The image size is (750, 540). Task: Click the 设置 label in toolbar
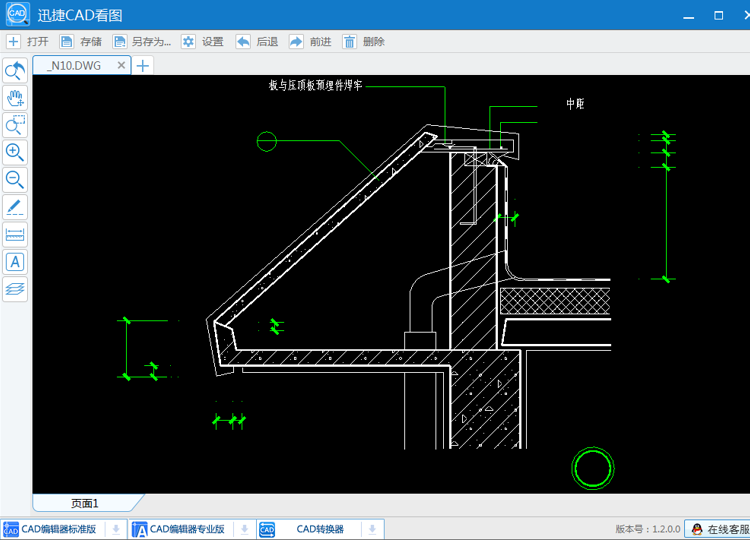(212, 42)
